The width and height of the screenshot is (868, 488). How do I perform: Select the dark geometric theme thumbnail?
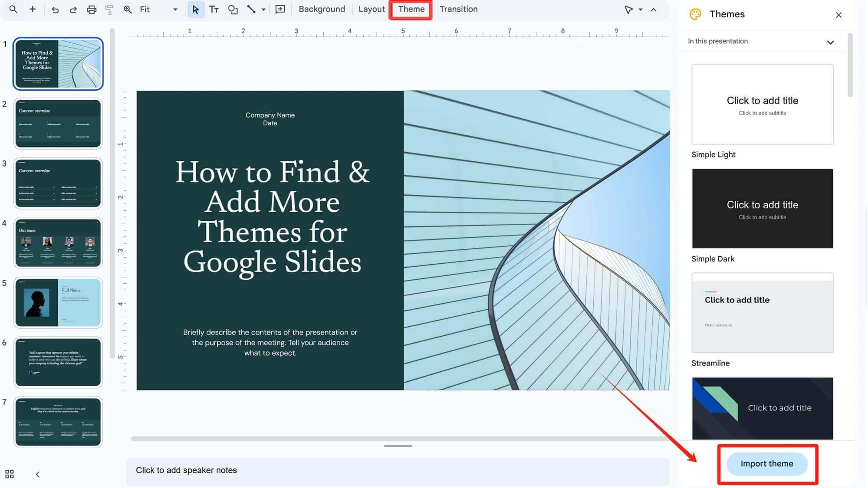pos(763,408)
